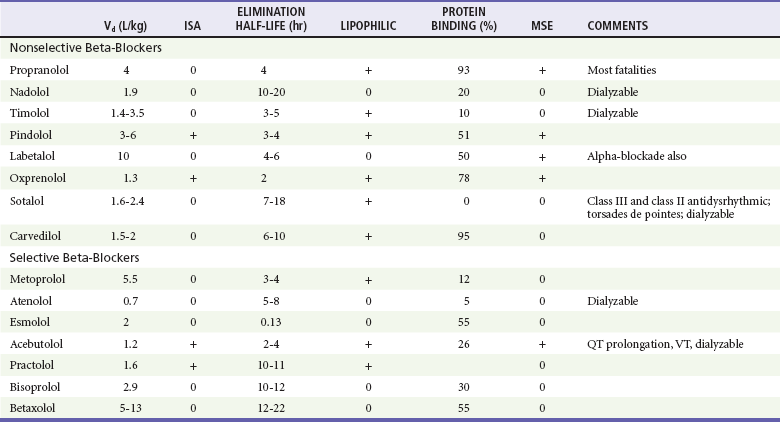This screenshot has width=780, height=422.
Task: Select the Sotalol row label
Action: point(27,201)
